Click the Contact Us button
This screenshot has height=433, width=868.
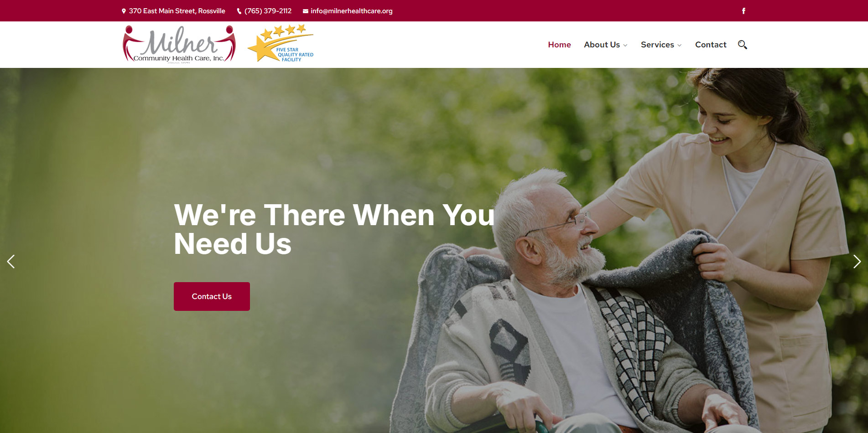(x=212, y=296)
